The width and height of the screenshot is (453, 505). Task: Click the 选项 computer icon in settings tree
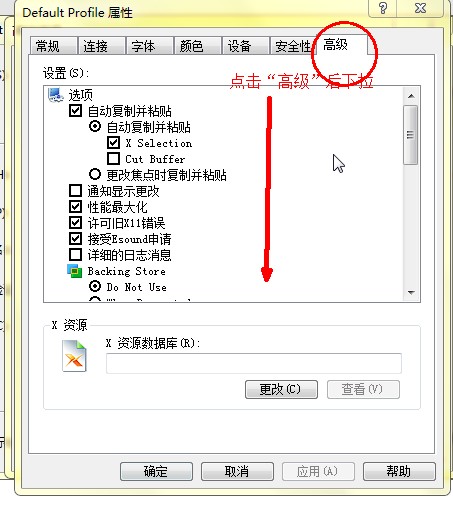click(x=56, y=95)
